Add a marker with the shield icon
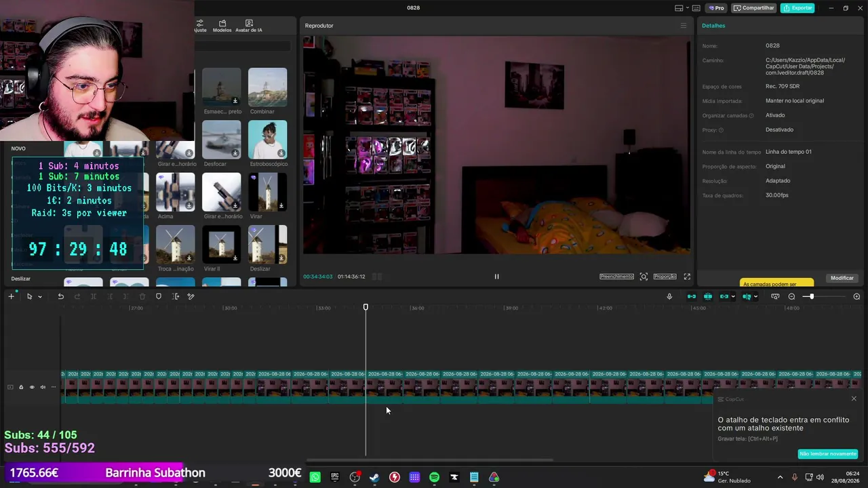The height and width of the screenshot is (488, 868). [x=159, y=296]
